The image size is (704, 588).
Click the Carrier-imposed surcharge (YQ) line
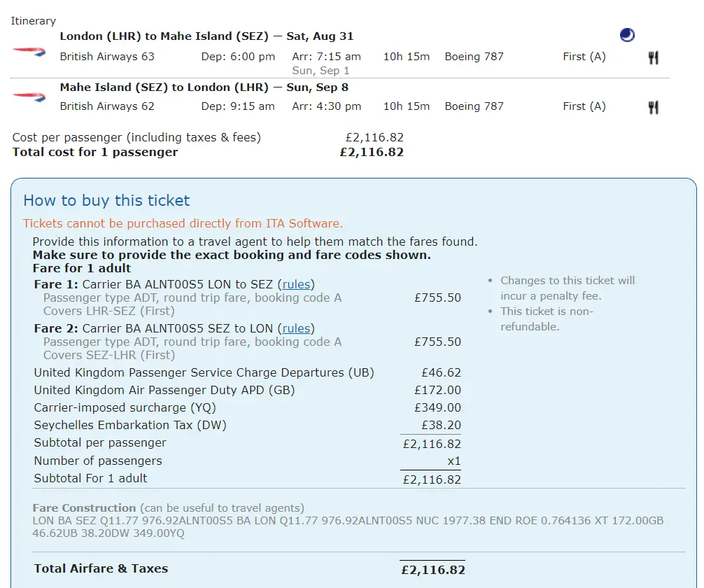click(125, 407)
